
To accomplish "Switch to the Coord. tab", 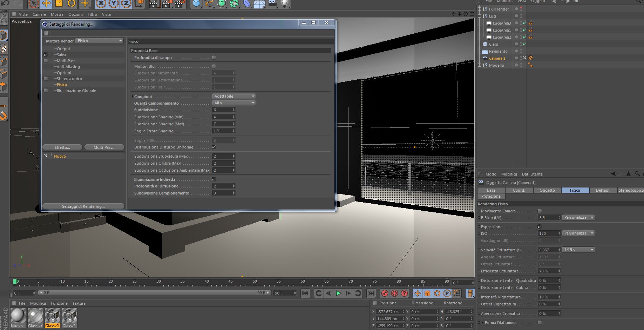I will pyautogui.click(x=519, y=190).
